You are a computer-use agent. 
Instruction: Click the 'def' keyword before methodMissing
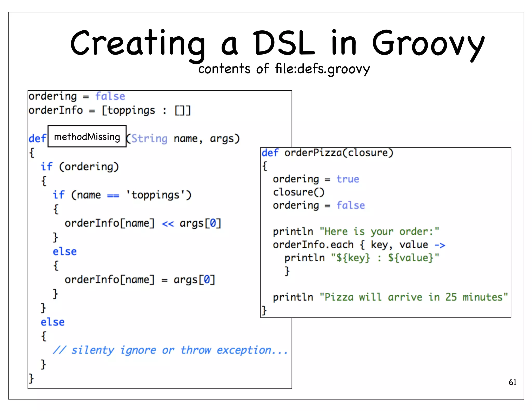[x=37, y=138]
